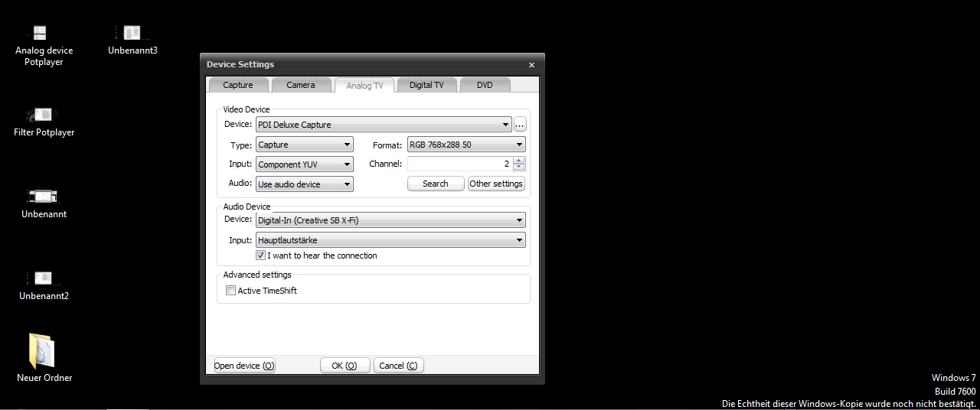The image size is (980, 410).
Task: Click into the Channel number field
Action: [x=458, y=164]
